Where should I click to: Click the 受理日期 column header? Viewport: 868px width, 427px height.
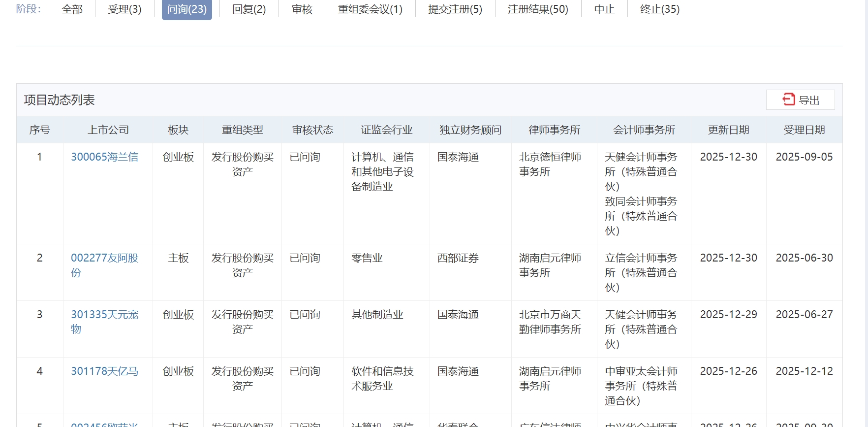point(805,130)
